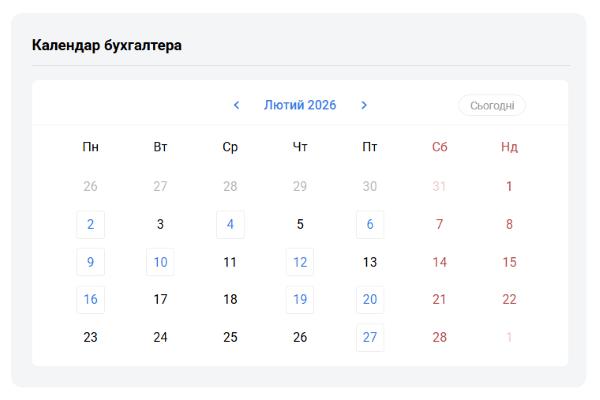Select Sunday the 22nd

(x=509, y=299)
